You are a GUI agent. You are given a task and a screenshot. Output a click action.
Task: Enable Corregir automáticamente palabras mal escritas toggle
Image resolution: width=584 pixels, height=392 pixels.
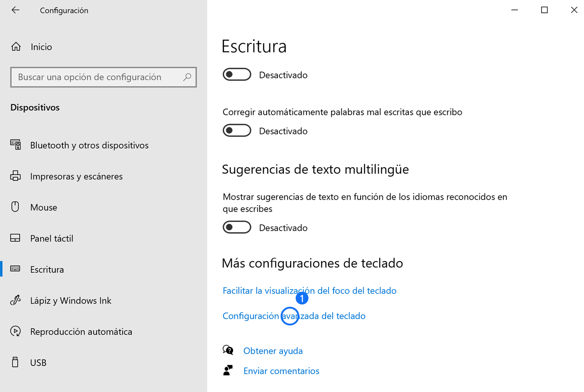coord(237,130)
